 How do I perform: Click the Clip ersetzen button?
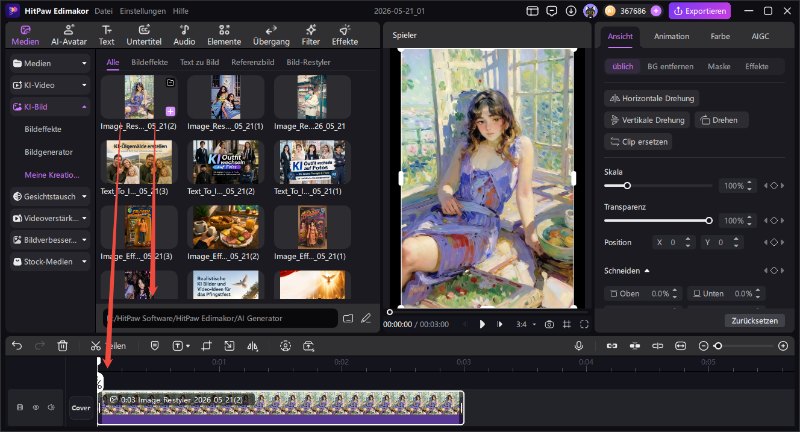pos(638,142)
